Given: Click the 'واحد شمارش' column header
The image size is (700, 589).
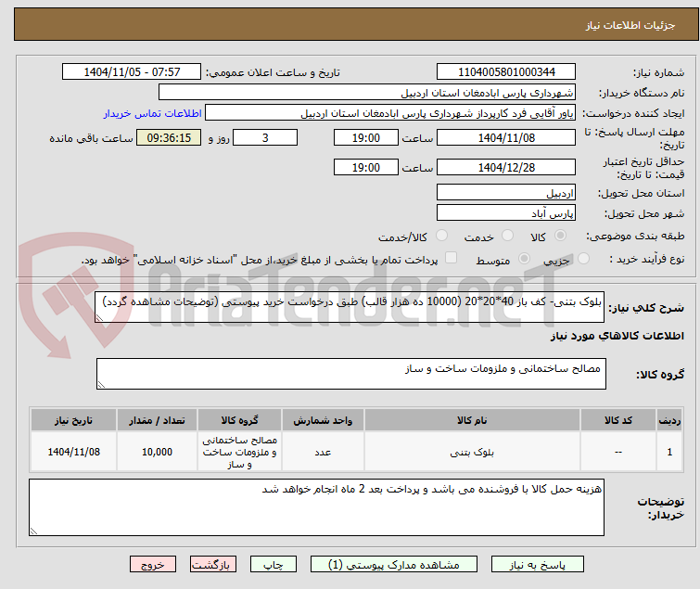Looking at the screenshot, I should tap(323, 420).
